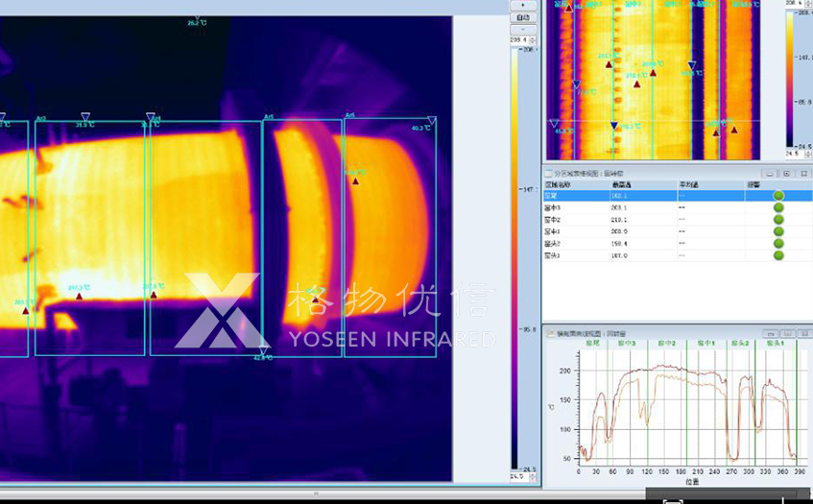Viewport: 813px width, 504px height.
Task: Adjust the upper temperature limit spinner arrows
Action: (534, 40)
